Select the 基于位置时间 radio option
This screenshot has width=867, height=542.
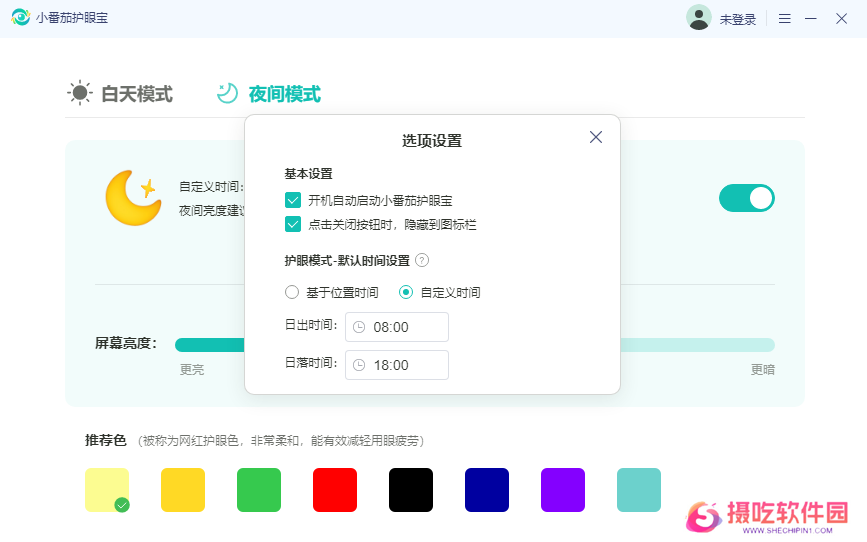(292, 292)
